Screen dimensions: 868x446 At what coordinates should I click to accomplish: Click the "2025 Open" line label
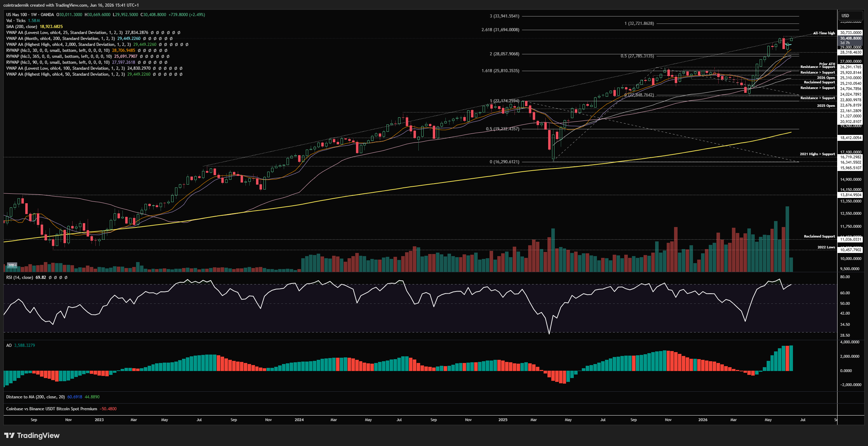[826, 106]
